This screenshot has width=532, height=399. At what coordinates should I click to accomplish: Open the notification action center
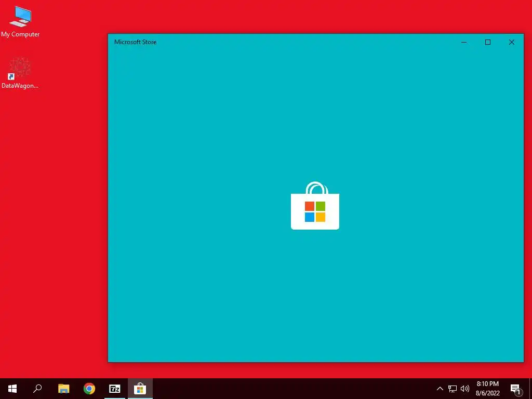[x=516, y=389]
